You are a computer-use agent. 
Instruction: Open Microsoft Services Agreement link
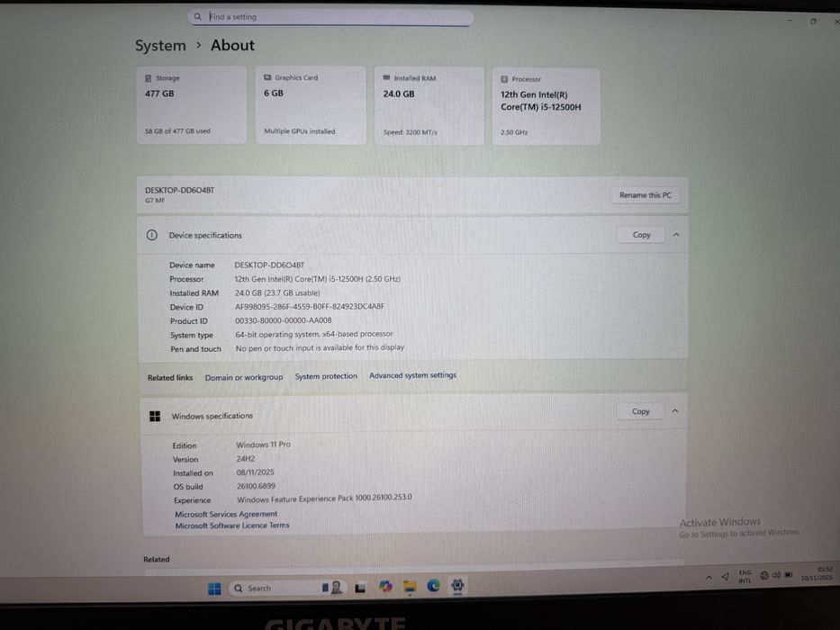226,514
